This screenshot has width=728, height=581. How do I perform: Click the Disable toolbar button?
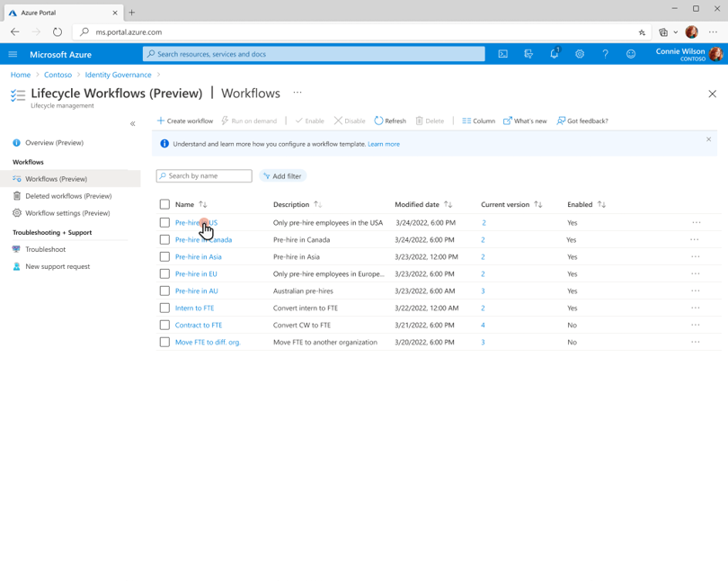[x=350, y=121]
